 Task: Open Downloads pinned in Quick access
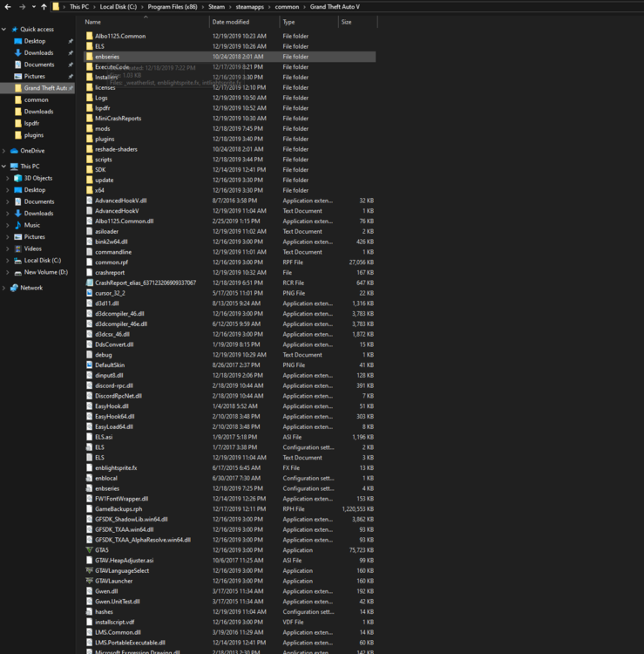(x=38, y=52)
